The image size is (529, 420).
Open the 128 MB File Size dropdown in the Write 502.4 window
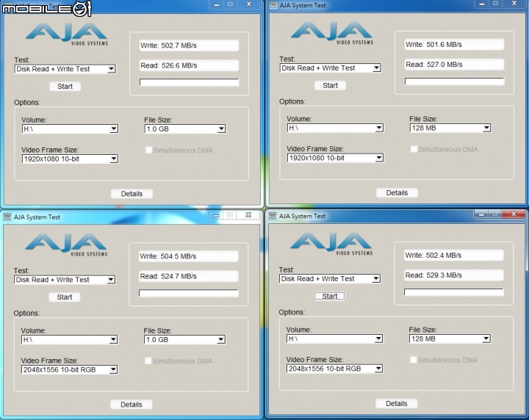pos(450,338)
